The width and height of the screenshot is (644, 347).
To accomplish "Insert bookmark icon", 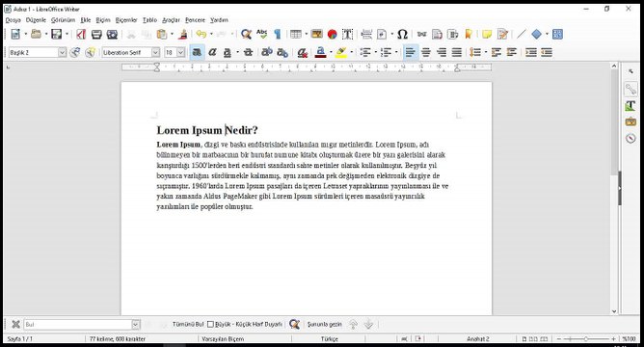I will click(468, 34).
